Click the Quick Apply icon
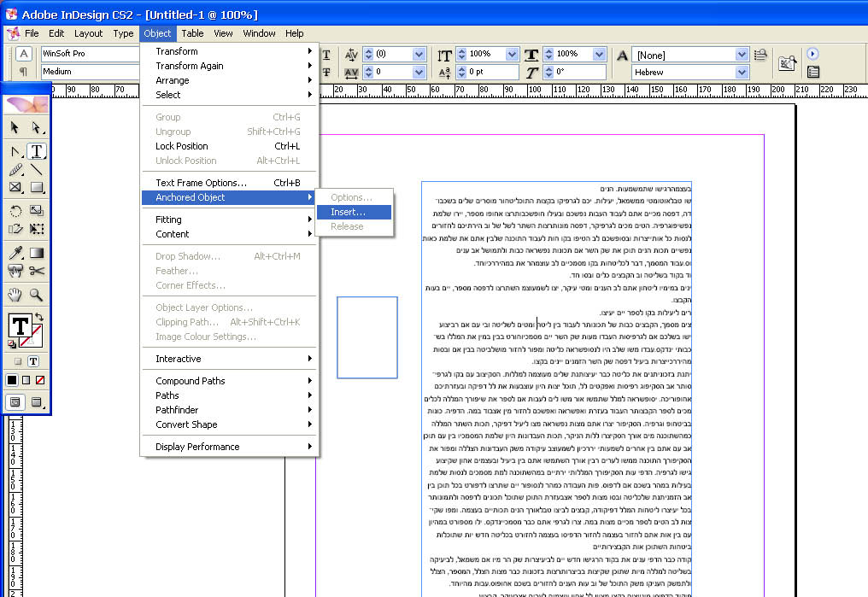Image resolution: width=868 pixels, height=597 pixels. pyautogui.click(x=760, y=54)
